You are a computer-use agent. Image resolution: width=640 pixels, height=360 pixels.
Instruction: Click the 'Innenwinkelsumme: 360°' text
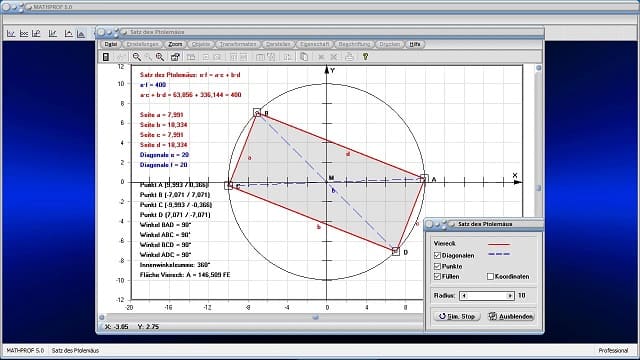[175, 264]
